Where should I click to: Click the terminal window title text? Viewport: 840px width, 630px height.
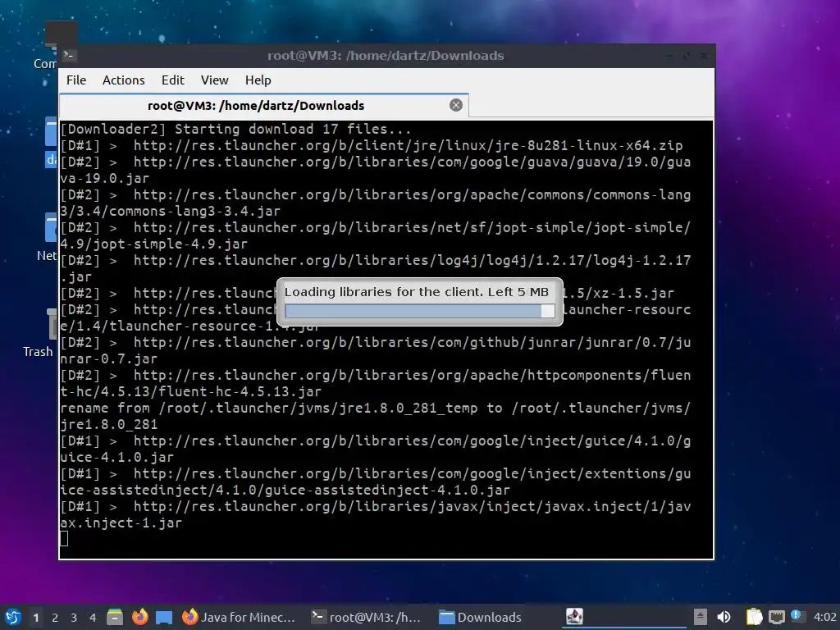click(x=386, y=55)
